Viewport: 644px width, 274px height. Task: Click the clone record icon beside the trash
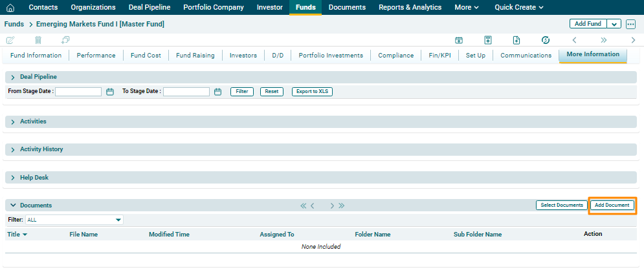[65, 40]
